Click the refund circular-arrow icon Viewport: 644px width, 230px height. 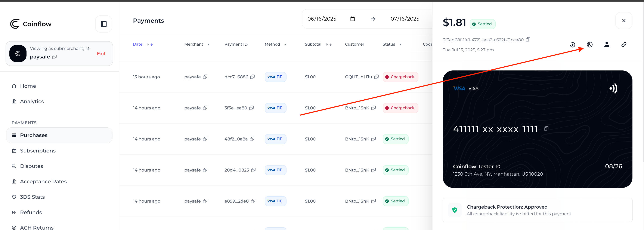(573, 45)
